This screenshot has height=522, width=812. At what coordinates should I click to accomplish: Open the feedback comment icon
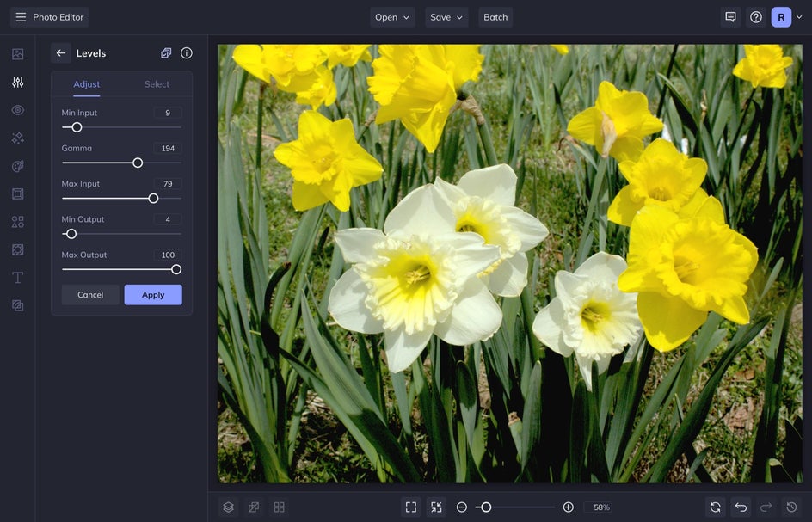(730, 17)
